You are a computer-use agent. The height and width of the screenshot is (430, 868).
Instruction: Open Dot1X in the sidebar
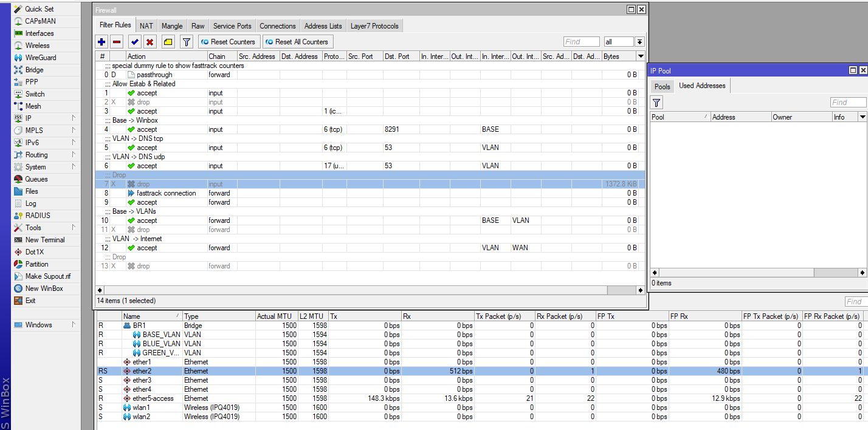34,252
